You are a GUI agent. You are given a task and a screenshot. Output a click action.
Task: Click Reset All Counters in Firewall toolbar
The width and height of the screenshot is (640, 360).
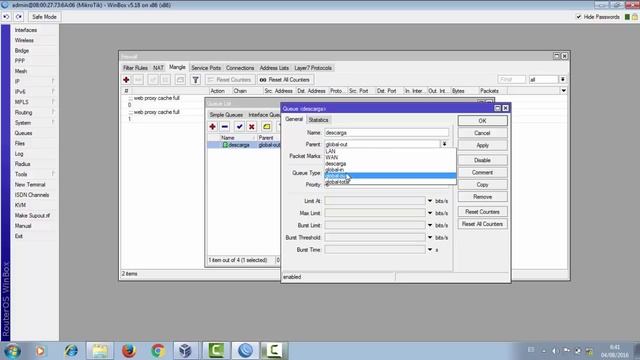click(285, 80)
